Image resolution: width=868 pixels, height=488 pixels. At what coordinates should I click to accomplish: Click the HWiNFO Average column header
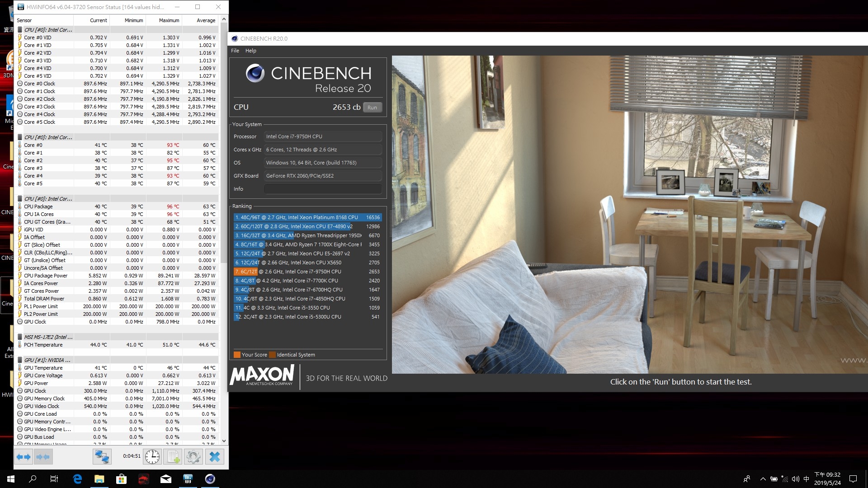[200, 20]
